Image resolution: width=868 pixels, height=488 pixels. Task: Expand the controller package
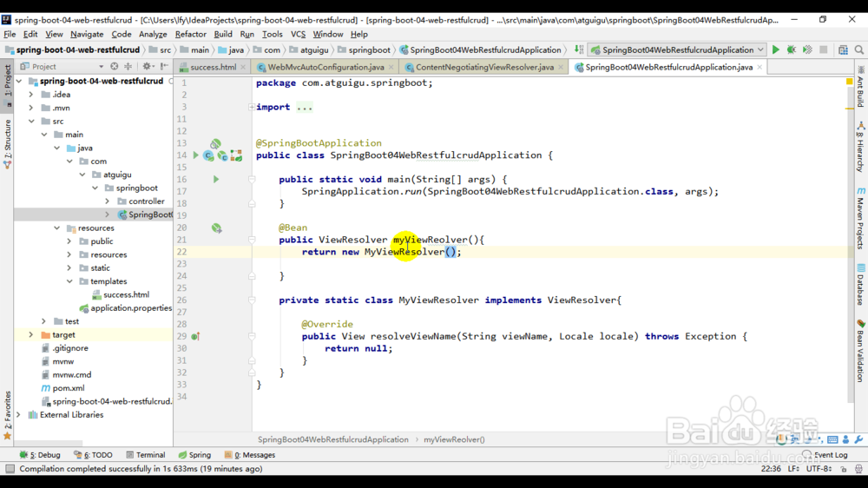click(x=108, y=201)
